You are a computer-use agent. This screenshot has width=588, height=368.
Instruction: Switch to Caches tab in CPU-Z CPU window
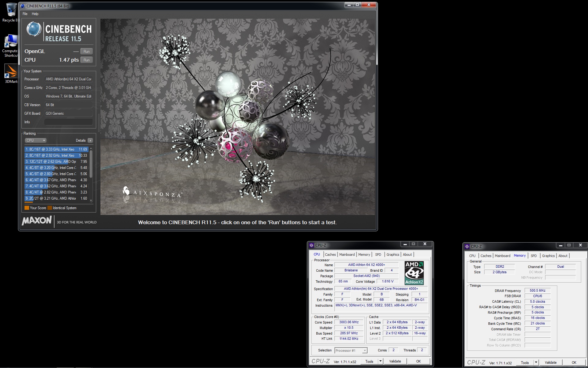(x=330, y=255)
